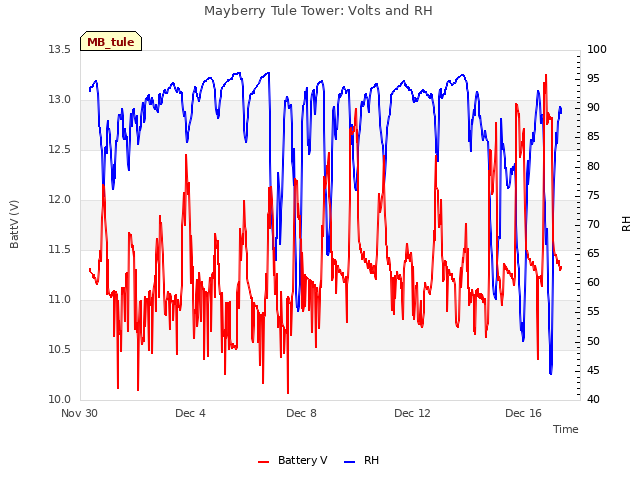Click the chart title Mayberry Tule Tower
The image size is (640, 480).
(x=318, y=11)
